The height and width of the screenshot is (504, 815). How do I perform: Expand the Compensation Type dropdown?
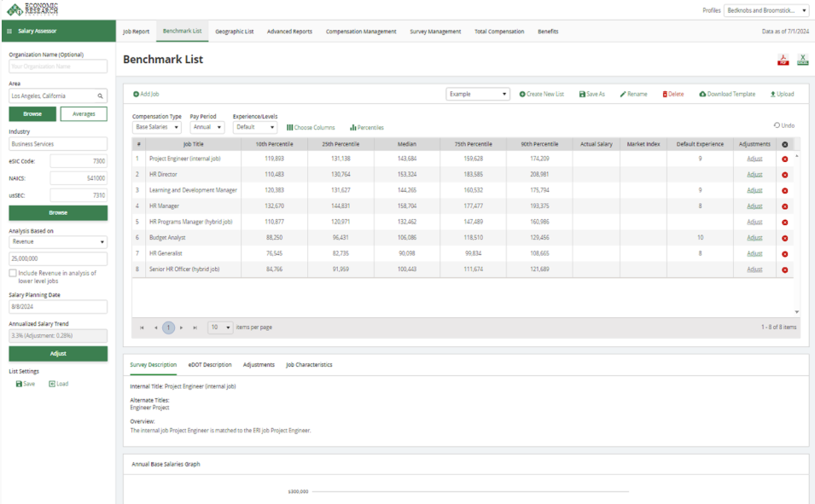[x=156, y=127]
